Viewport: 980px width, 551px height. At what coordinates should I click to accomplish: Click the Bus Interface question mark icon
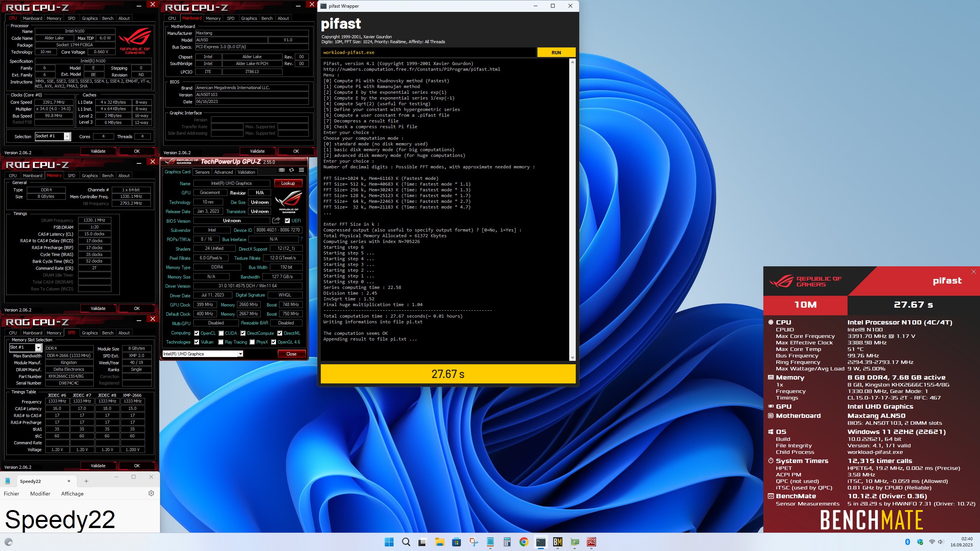[x=301, y=239]
